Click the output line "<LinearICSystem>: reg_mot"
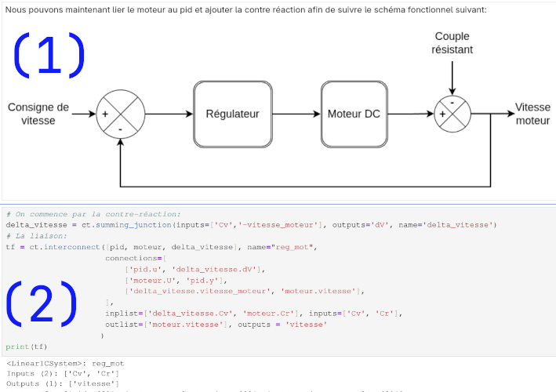The image size is (556, 392). coord(65,364)
